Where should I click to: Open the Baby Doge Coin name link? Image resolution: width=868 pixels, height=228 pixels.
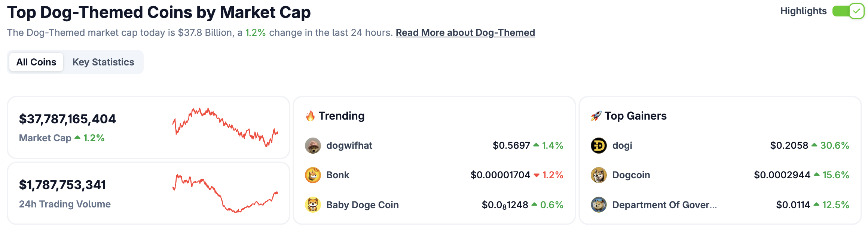[363, 205]
